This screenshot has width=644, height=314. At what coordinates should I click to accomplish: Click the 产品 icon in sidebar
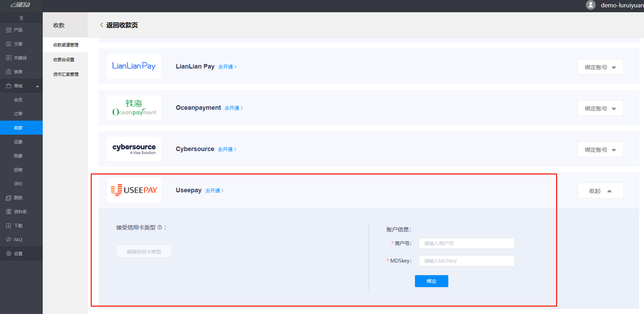pos(9,30)
